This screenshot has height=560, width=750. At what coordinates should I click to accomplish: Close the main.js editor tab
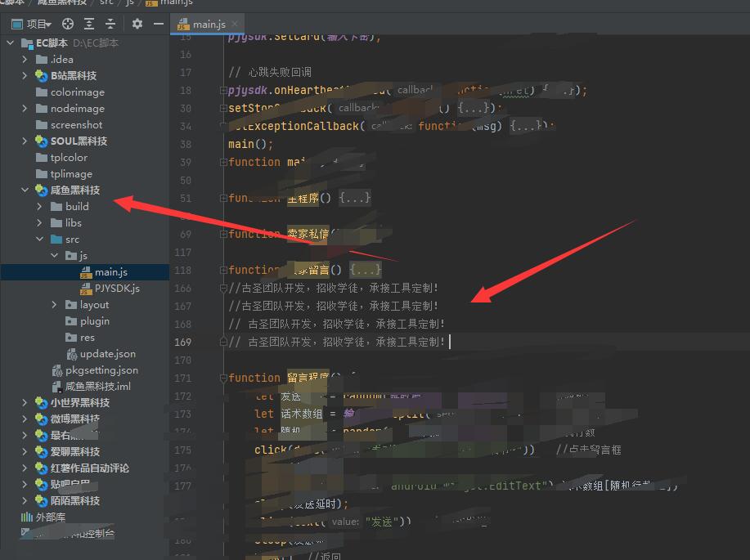[235, 24]
